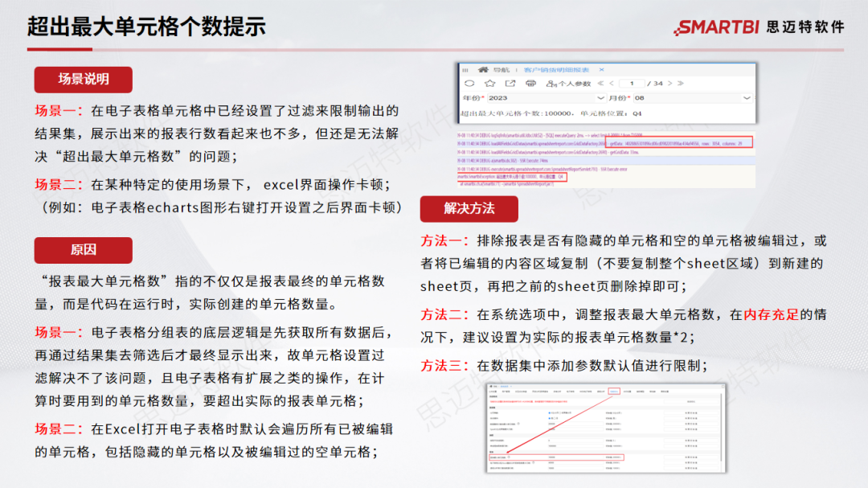Open the print icon on the report toolbar

(x=530, y=83)
